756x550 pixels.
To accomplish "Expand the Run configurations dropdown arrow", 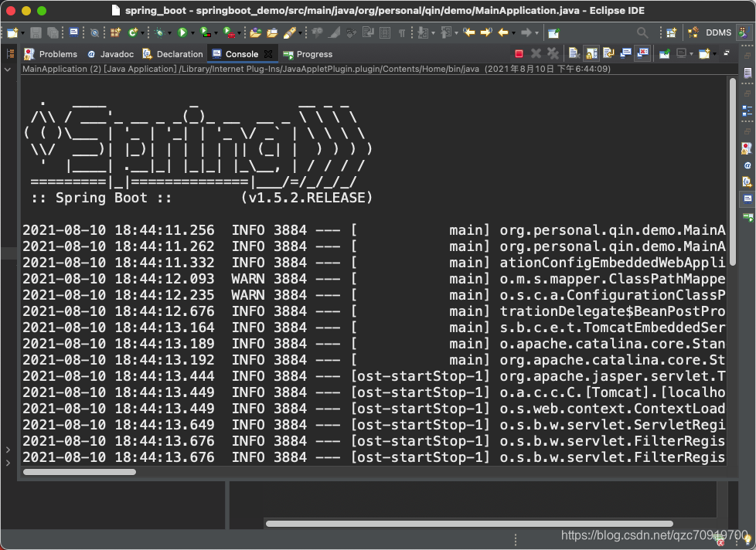I will point(192,33).
